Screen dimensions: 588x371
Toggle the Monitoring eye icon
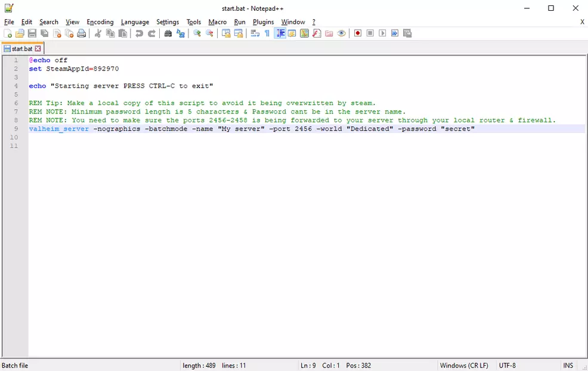pos(341,33)
